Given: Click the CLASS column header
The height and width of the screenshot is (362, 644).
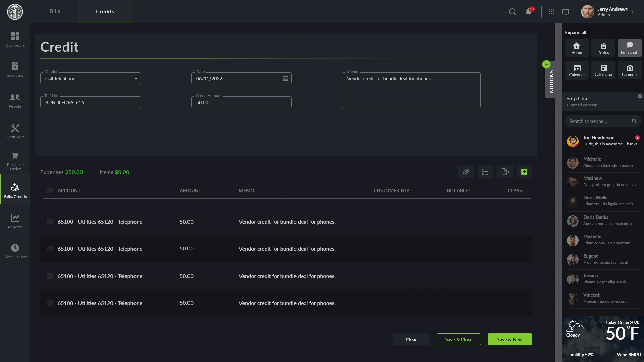Looking at the screenshot, I should pos(515,190).
